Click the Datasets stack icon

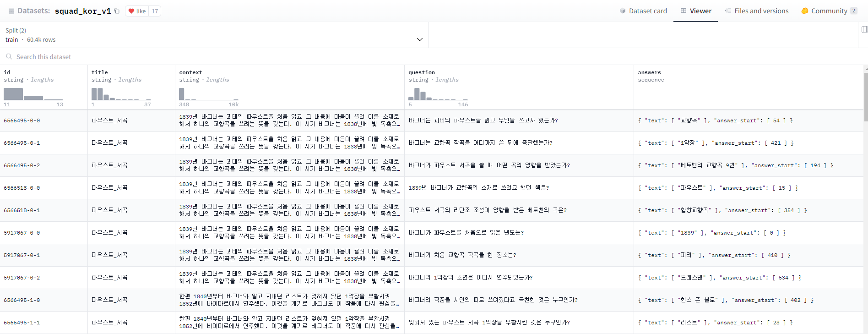[x=11, y=11]
